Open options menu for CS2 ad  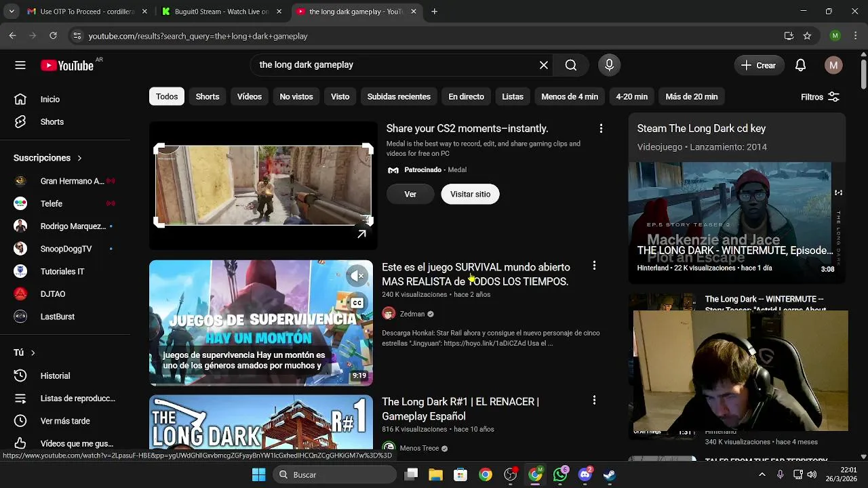601,129
